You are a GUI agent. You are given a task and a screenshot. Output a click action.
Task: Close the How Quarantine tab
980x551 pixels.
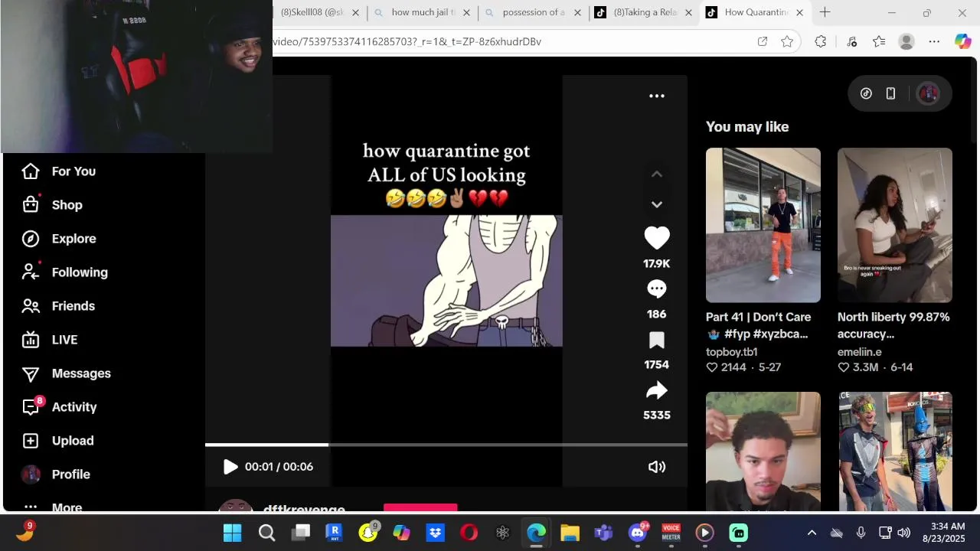[x=799, y=12]
